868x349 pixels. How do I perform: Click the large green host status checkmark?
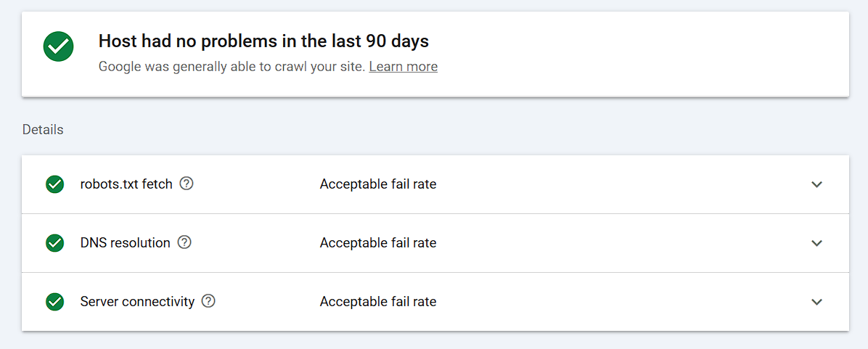click(x=58, y=47)
